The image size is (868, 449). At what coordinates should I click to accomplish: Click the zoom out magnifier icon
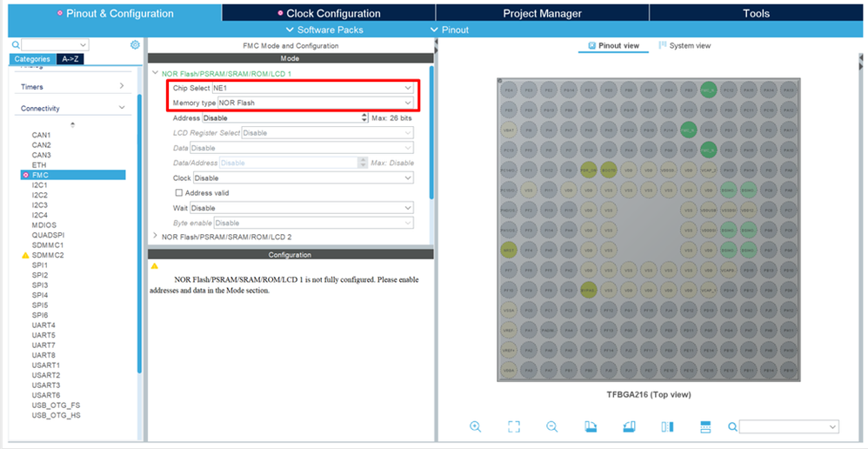552,426
